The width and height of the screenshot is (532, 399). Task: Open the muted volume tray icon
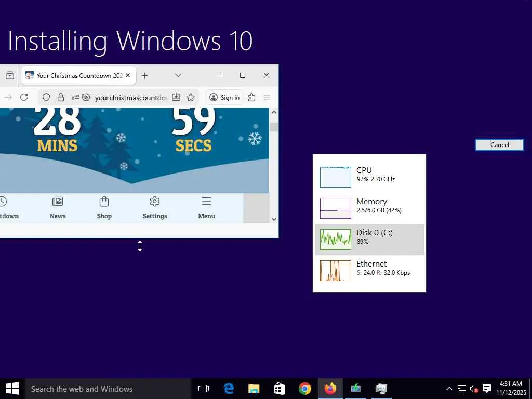click(474, 389)
